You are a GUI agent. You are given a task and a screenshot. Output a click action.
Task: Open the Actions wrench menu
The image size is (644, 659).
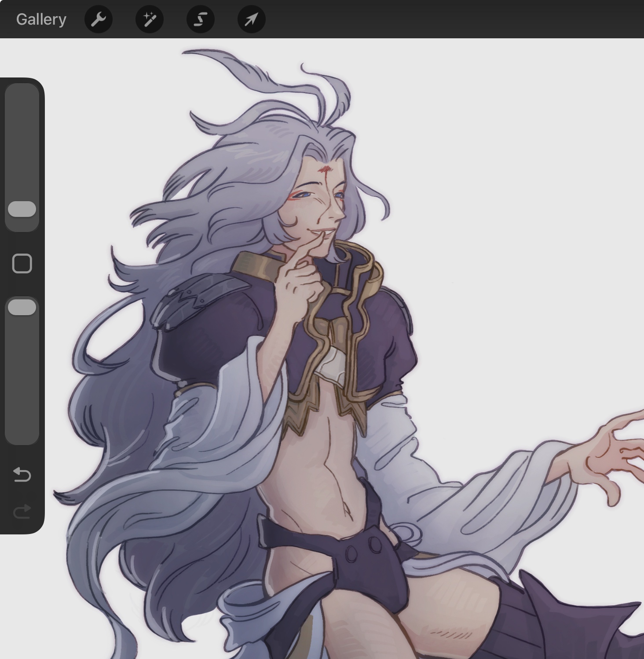coord(99,19)
